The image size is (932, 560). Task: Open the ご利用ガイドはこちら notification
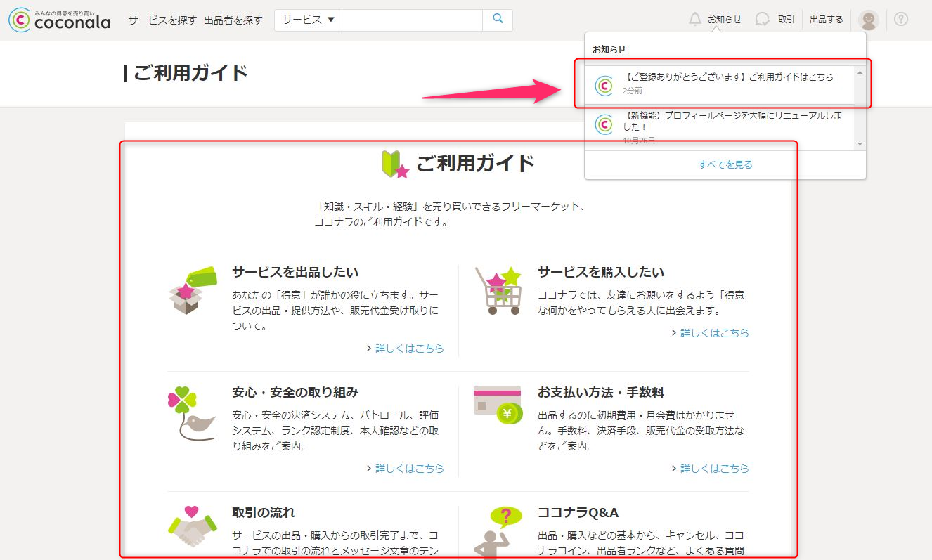coord(720,84)
